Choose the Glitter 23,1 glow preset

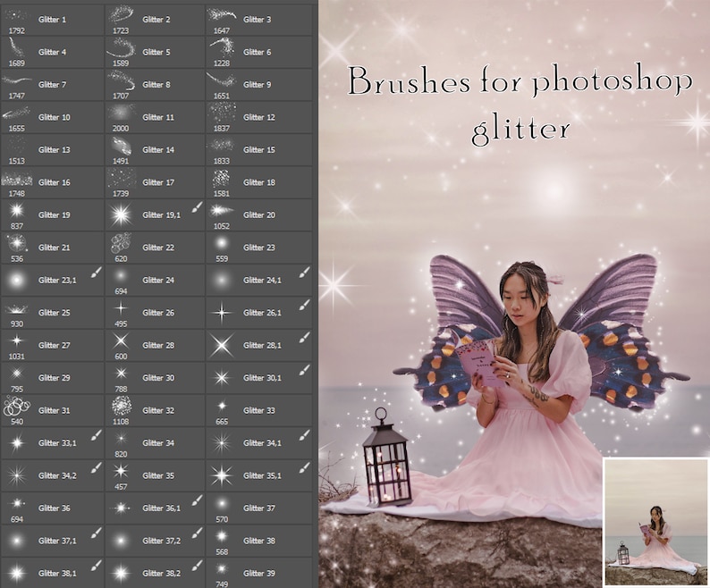(52, 281)
